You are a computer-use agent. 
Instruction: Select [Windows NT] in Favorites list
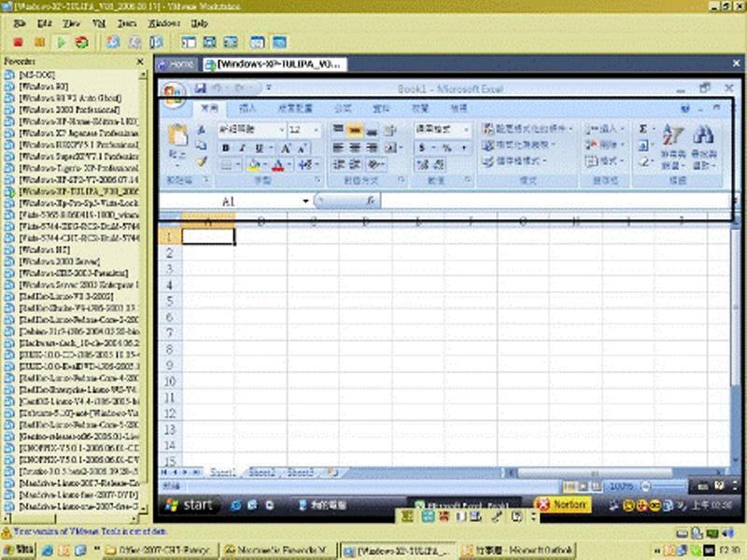click(44, 249)
